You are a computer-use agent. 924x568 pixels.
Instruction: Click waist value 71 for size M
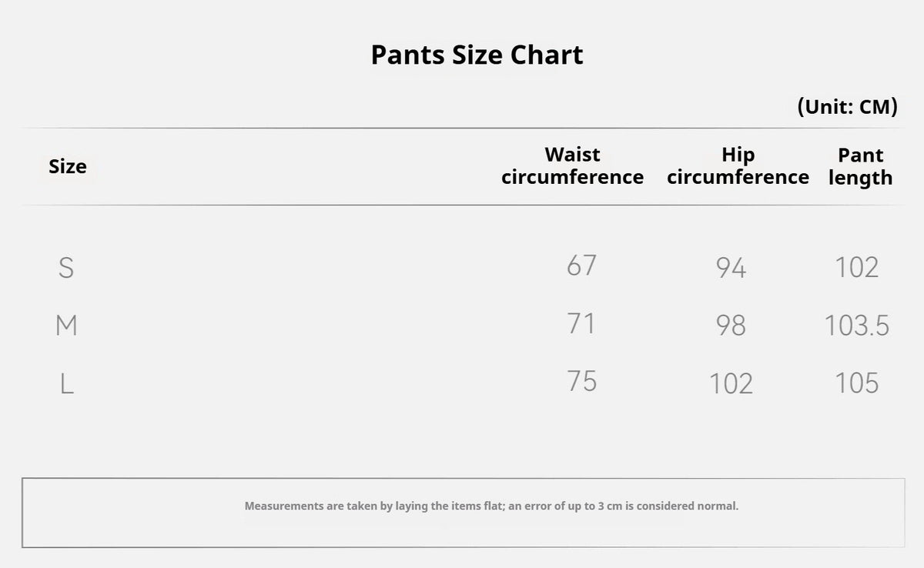(x=581, y=323)
